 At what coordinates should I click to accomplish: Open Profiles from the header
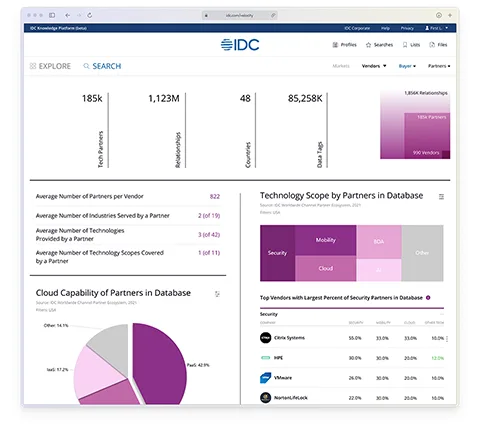(345, 45)
